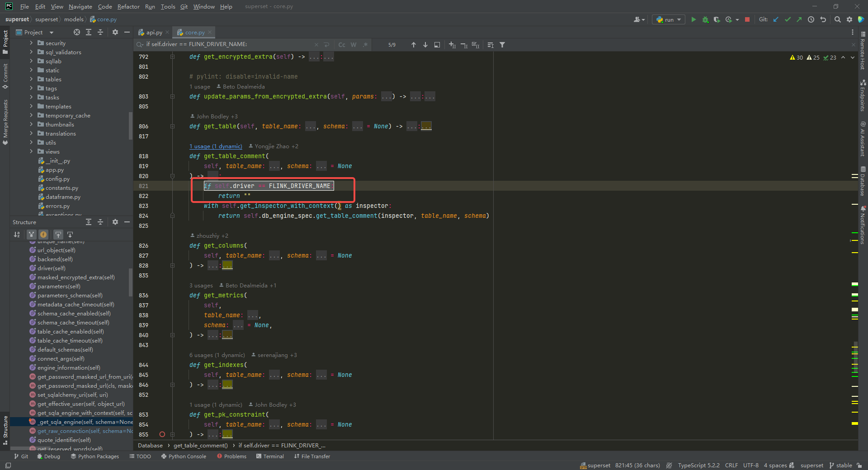Open the Python Packages tool window

95,456
